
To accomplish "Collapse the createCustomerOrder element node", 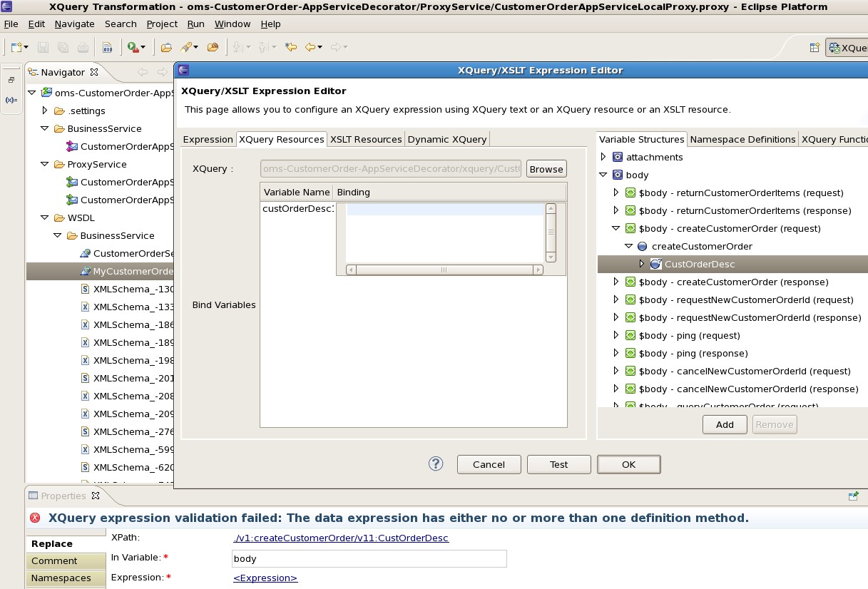I will (x=629, y=246).
